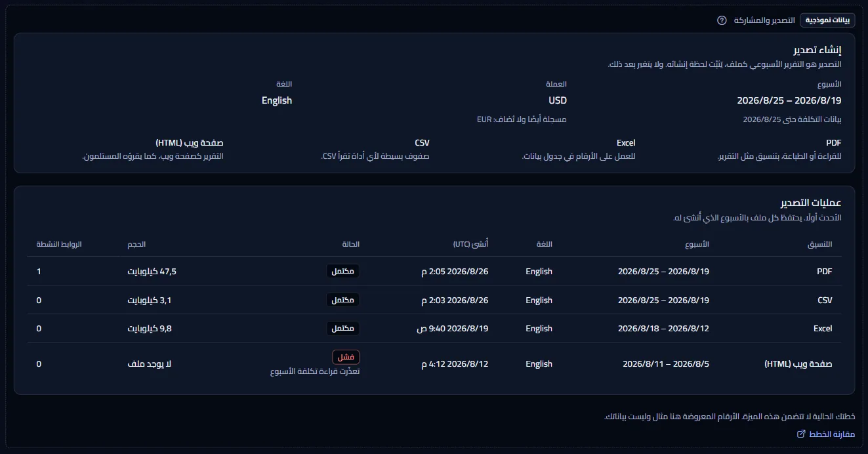
Task: Click the التنسيق column header
Action: pyautogui.click(x=819, y=244)
